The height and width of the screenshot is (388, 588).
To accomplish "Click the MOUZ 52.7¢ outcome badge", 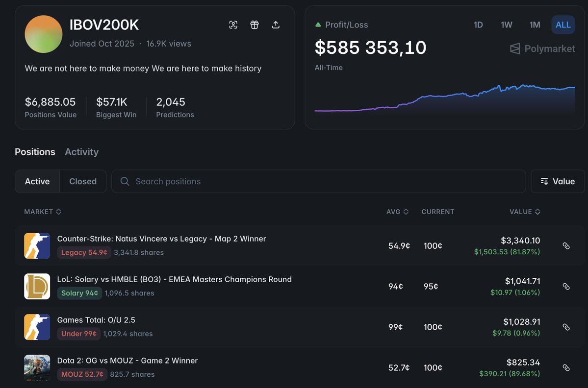I will pyautogui.click(x=82, y=374).
